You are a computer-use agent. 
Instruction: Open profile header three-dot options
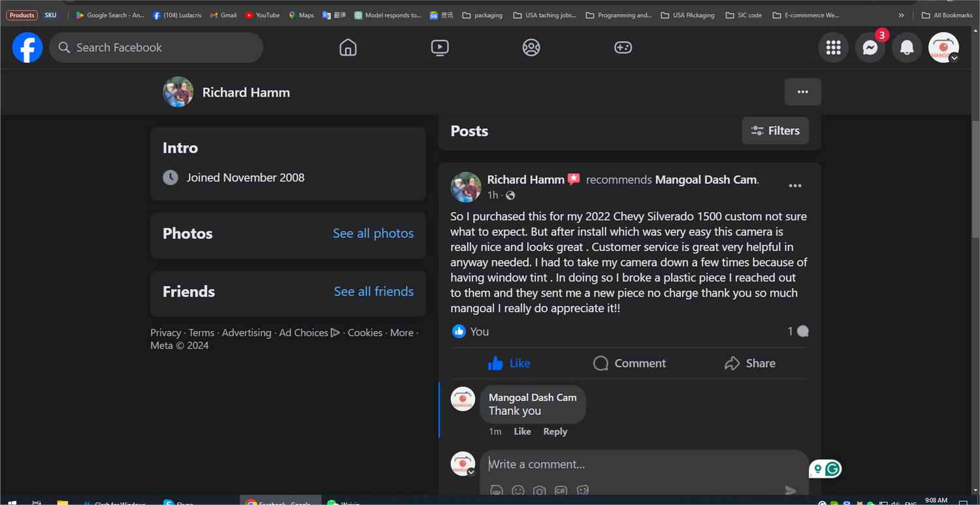click(802, 92)
